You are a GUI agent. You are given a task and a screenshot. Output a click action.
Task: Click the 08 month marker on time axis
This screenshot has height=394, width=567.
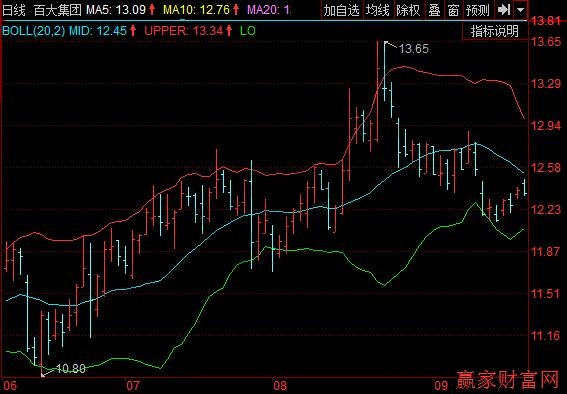pyautogui.click(x=280, y=386)
